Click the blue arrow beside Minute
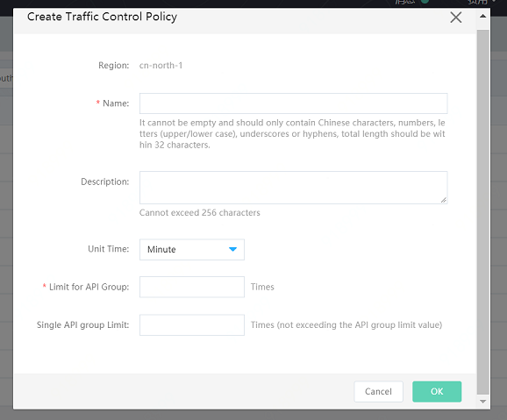This screenshot has height=420, width=507. 232,249
